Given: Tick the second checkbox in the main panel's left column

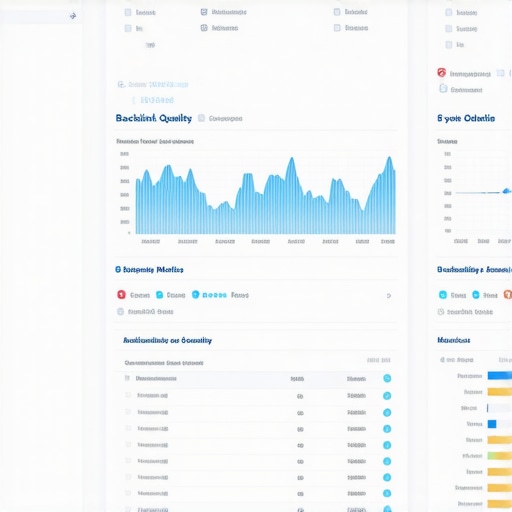Looking at the screenshot, I should [128, 28].
